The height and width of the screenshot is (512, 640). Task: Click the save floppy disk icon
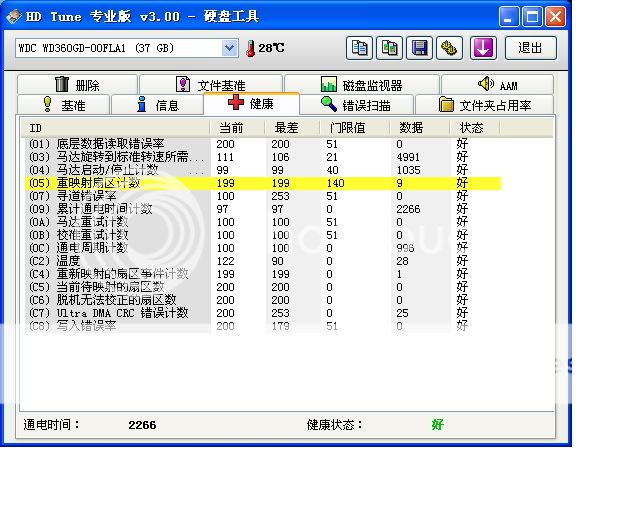420,48
